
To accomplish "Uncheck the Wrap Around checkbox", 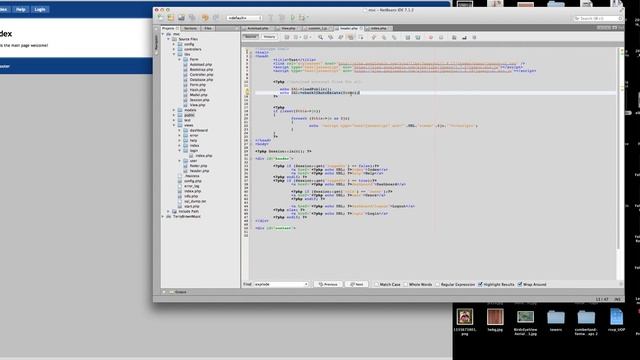I will 520,284.
